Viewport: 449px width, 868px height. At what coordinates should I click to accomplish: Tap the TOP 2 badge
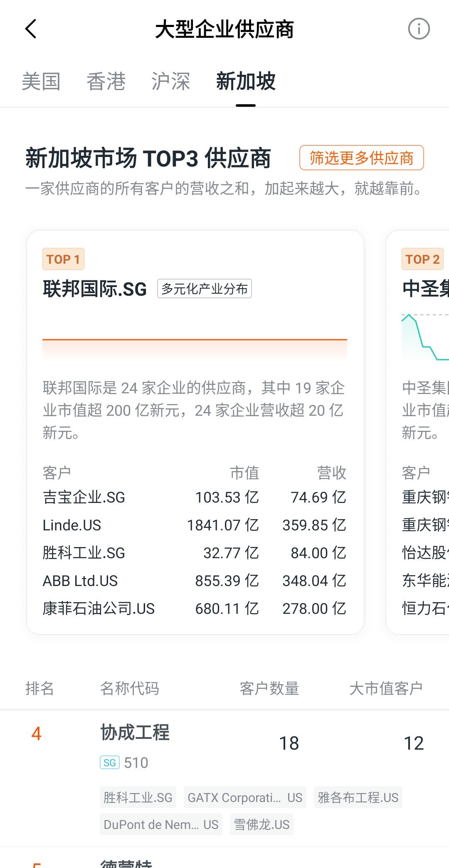click(422, 259)
